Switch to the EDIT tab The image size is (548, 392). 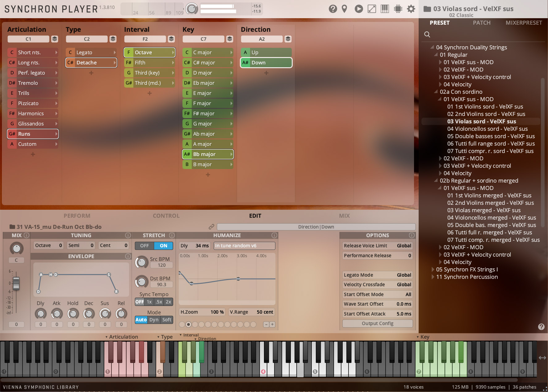[255, 216]
